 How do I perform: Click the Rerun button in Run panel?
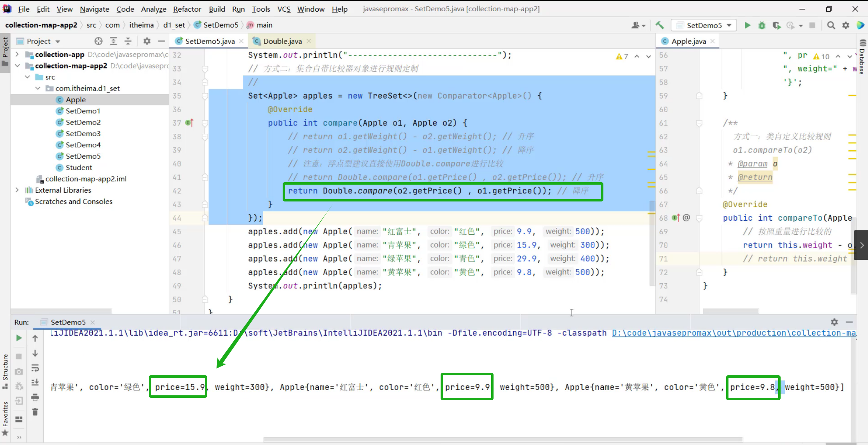[19, 338]
